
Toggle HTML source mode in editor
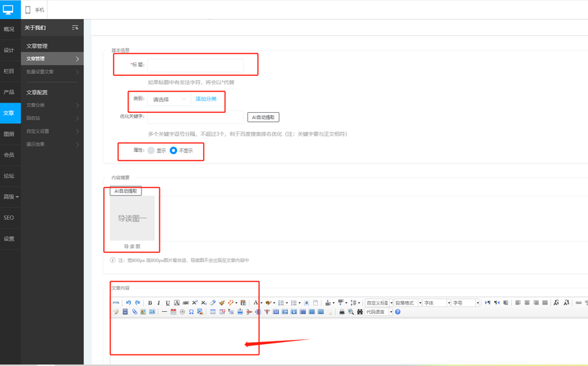[x=116, y=302]
